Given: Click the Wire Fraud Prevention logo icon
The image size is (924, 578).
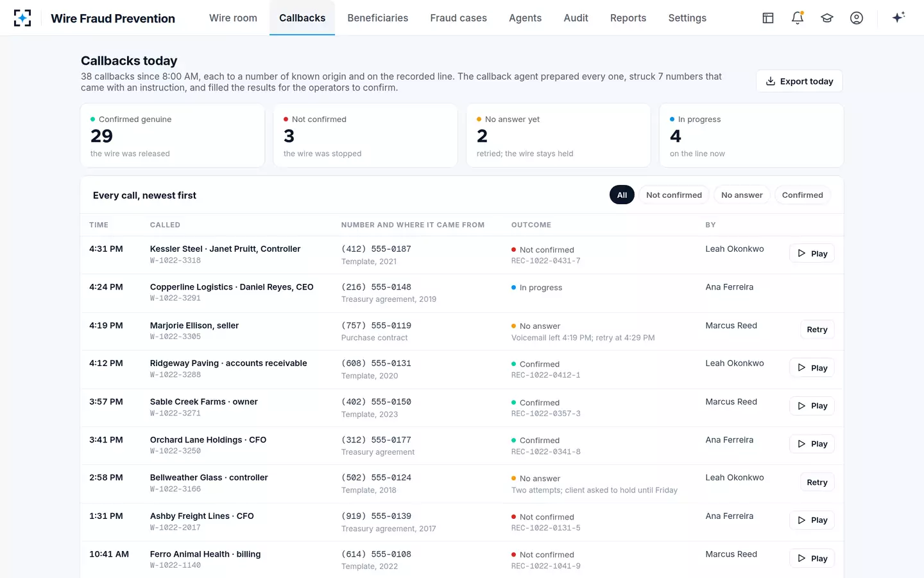Looking at the screenshot, I should (22, 18).
